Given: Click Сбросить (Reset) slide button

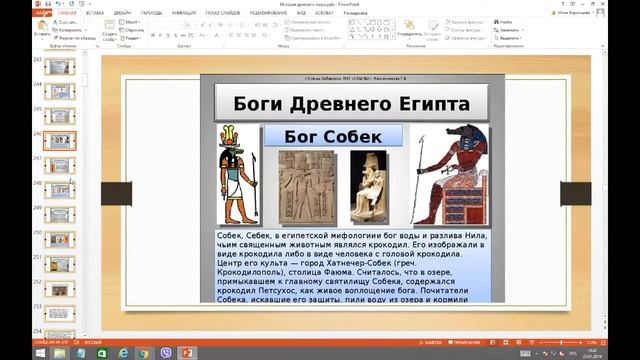Looking at the screenshot, I should [131, 30].
